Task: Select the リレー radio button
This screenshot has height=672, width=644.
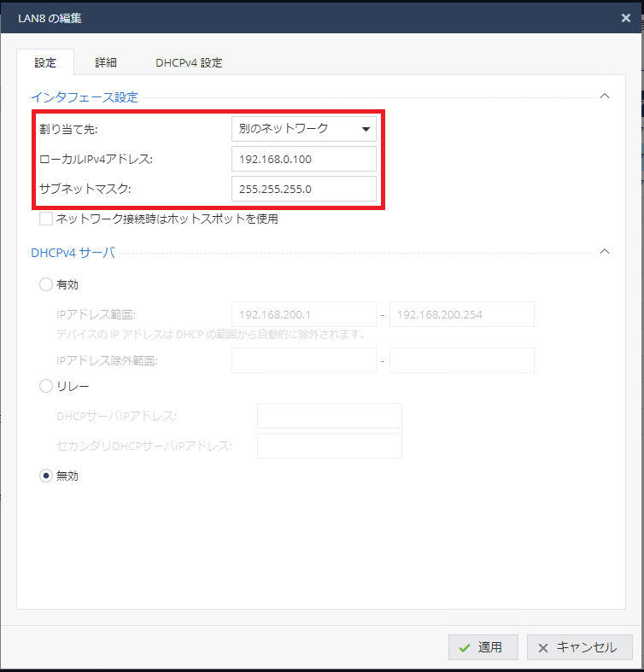Action: coord(46,386)
